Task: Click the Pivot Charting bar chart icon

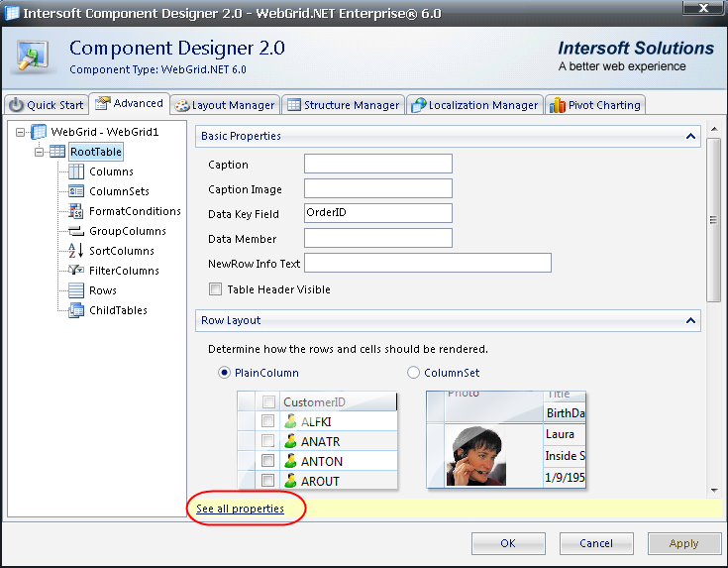Action: click(x=557, y=105)
